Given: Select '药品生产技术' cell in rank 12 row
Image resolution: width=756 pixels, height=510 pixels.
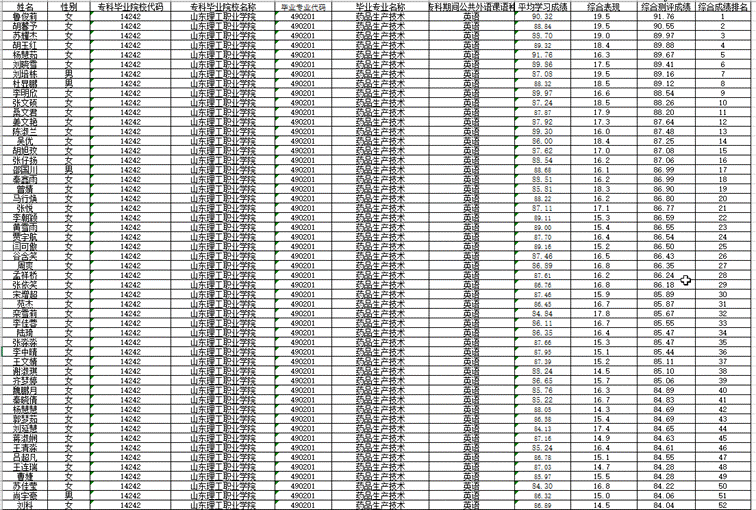Looking at the screenshot, I should 380,122.
